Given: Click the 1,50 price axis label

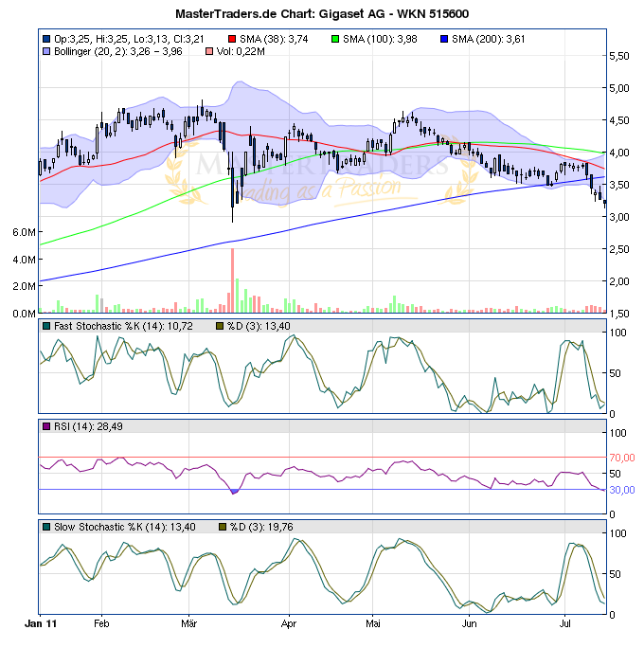Looking at the screenshot, I should point(619,314).
